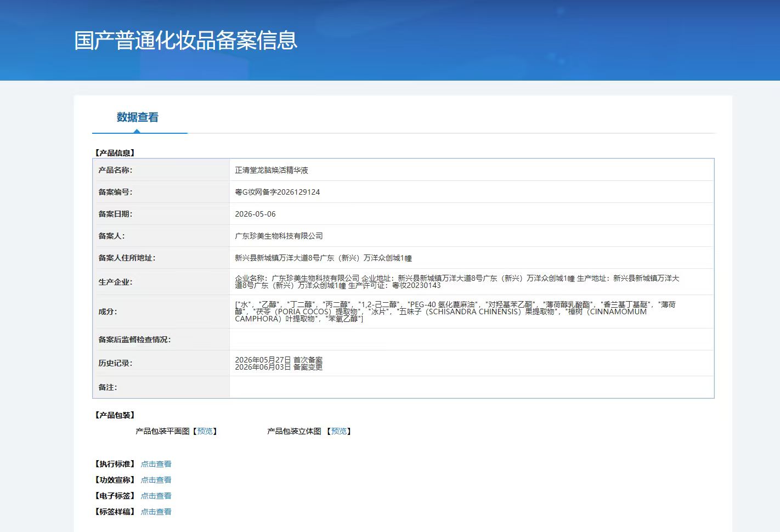Screen dimensions: 780x532
Task: Open 点击查看 link for 执行标准
Action: (156, 464)
